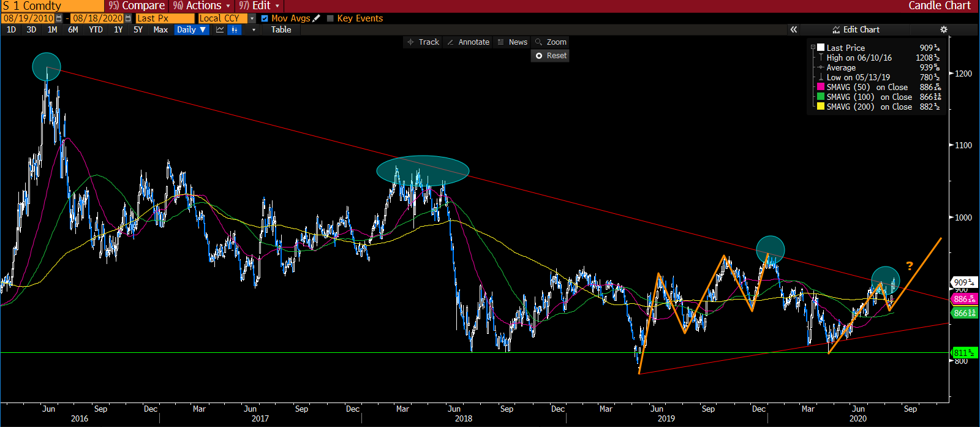The image size is (980, 427).
Task: Click the Candle Chart title text
Action: tap(940, 6)
